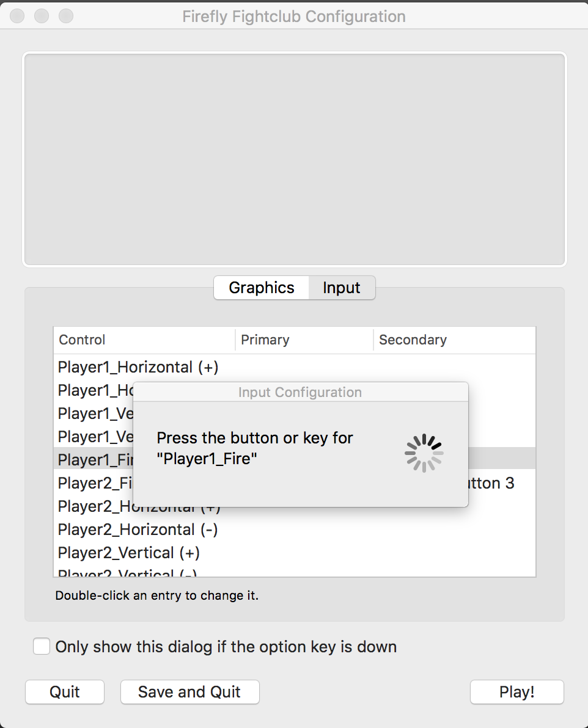Click the Input Configuration dialog title
This screenshot has width=588, height=728.
(x=300, y=392)
